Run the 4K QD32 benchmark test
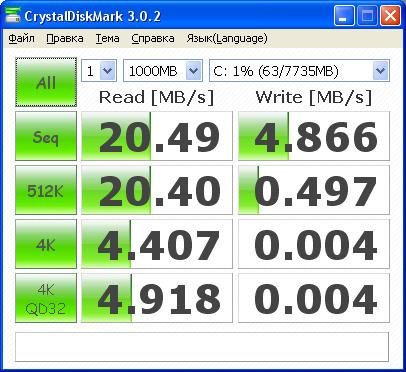Screen dimensions: 406x372 46,298
